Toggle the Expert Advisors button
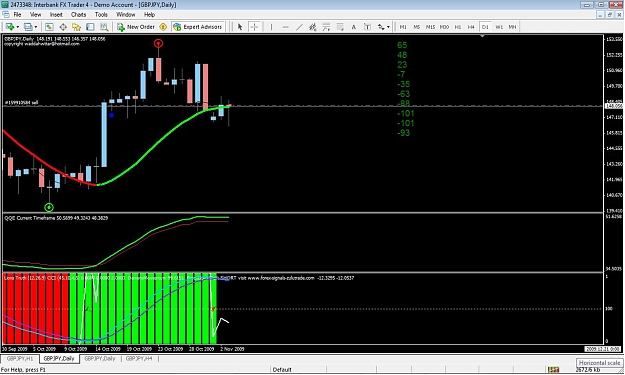Screen dimensions: 625x375 point(198,27)
